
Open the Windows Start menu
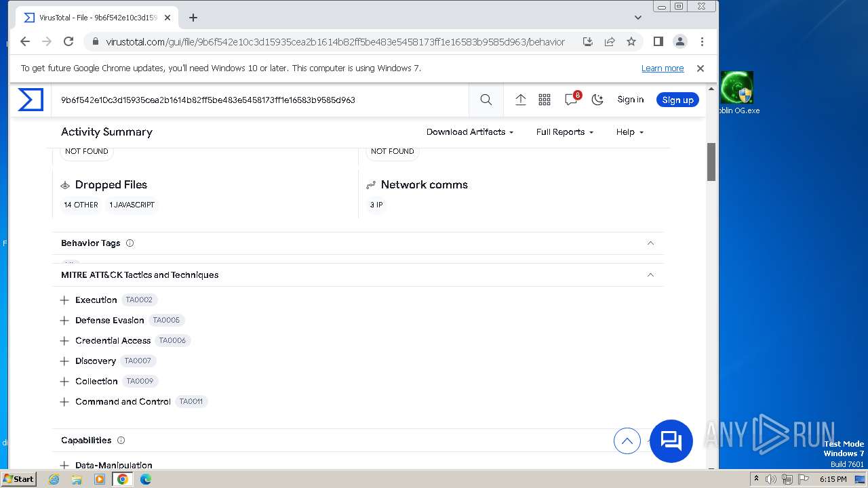pos(19,479)
